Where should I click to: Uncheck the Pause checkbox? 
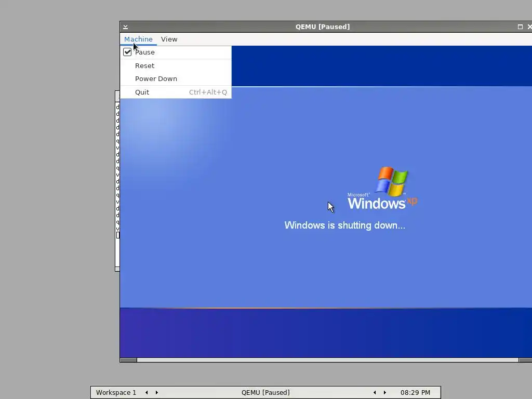[x=127, y=52]
